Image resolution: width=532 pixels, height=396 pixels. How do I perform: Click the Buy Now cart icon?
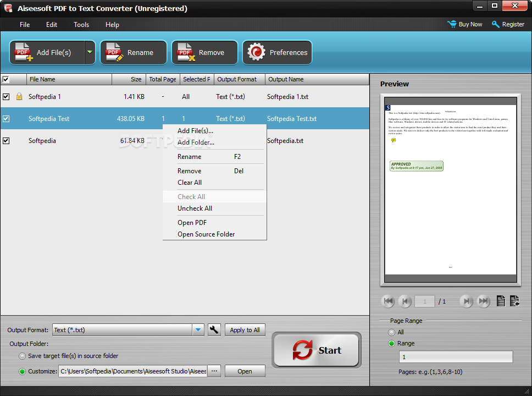pos(452,24)
